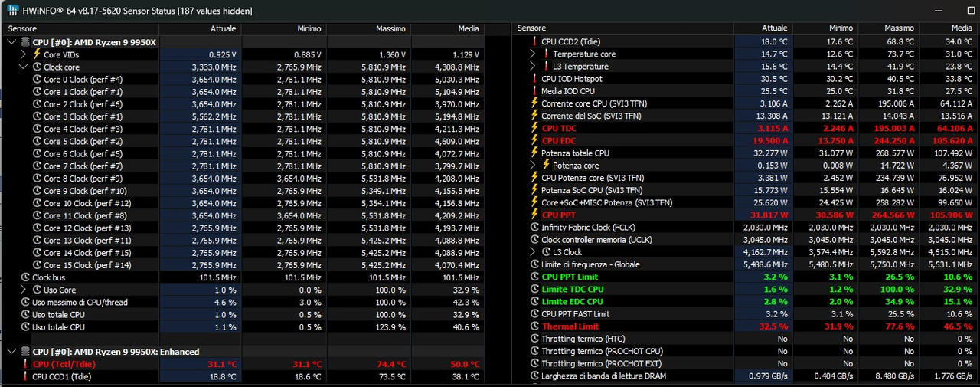
Task: Collapse the CPU [#0]: AMD Ryzen 9 9950X group
Action: click(11, 42)
